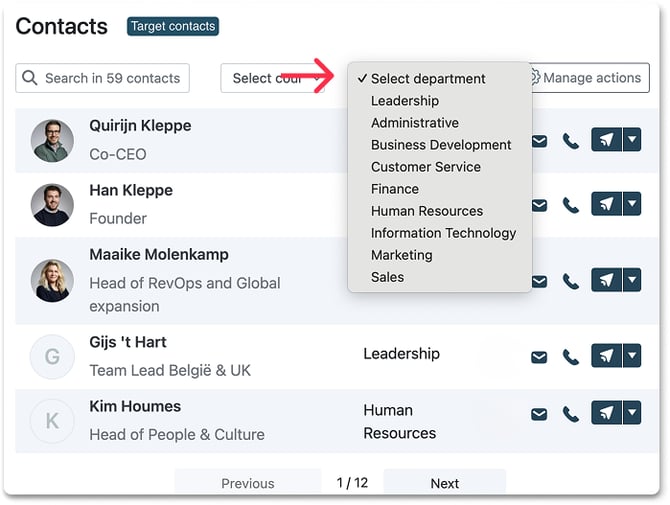Click the email icon for Kim Houmes
The image size is (670, 505).
(x=539, y=414)
